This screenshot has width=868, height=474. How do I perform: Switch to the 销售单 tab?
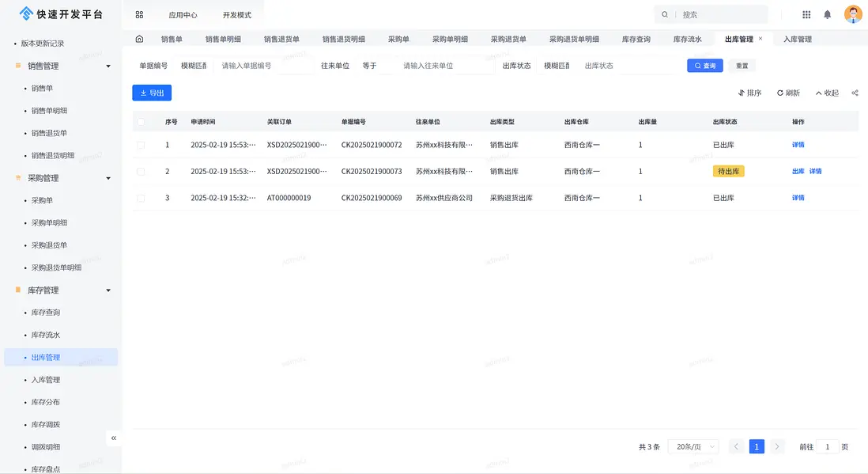172,40
